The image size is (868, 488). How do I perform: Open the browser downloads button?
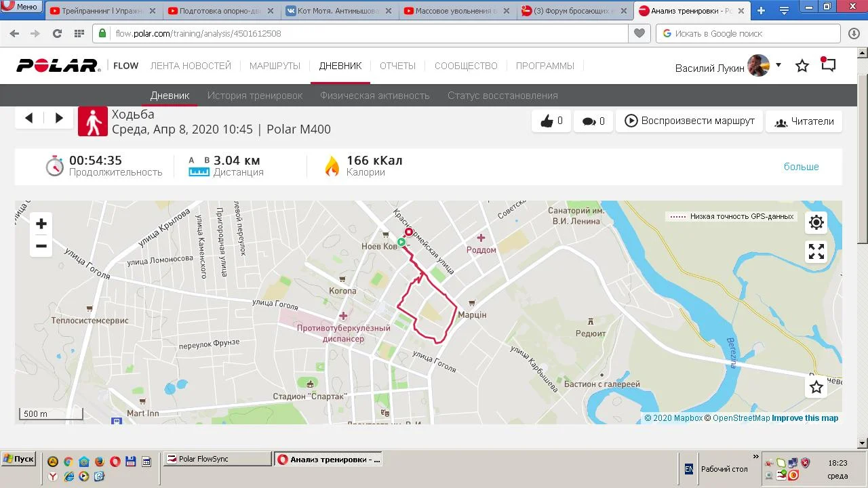tap(854, 33)
